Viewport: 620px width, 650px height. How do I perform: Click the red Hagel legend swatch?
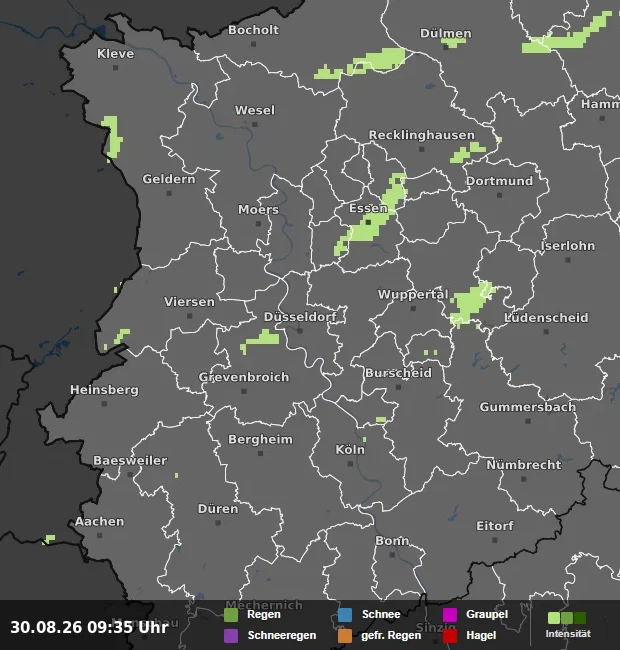pos(450,636)
